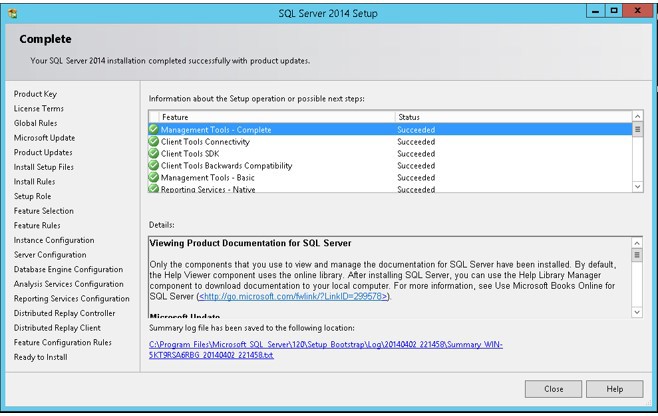Image resolution: width=658 pixels, height=416 pixels.
Task: Select the Client Tools SDK row
Action: [390, 154]
